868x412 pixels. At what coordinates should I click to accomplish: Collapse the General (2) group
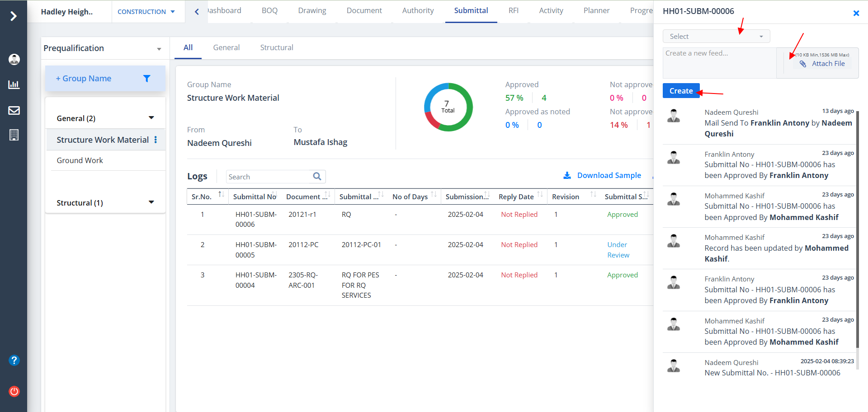coord(151,118)
